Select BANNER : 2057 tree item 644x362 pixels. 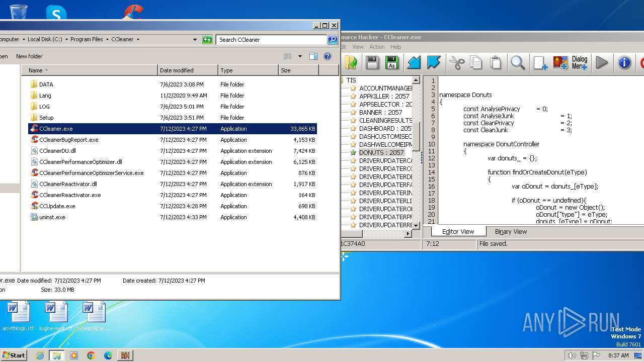pyautogui.click(x=380, y=112)
